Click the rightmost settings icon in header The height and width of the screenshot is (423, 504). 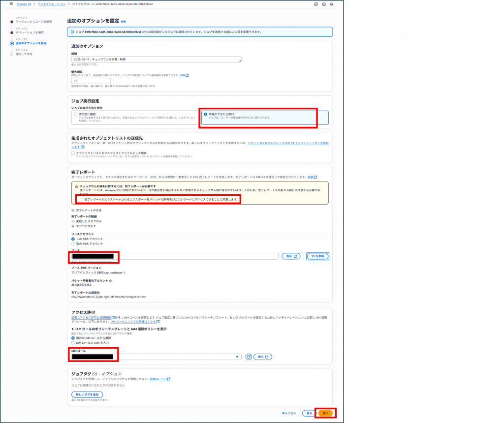coord(332,4)
